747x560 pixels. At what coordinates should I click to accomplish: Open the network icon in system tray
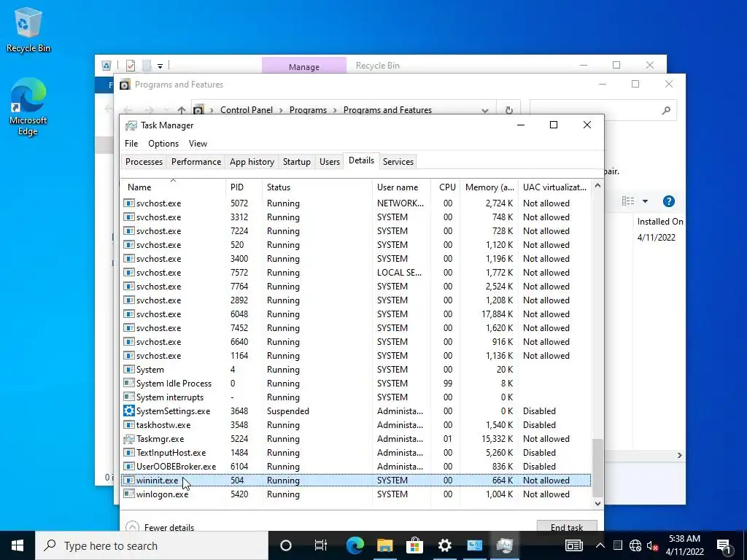point(635,545)
